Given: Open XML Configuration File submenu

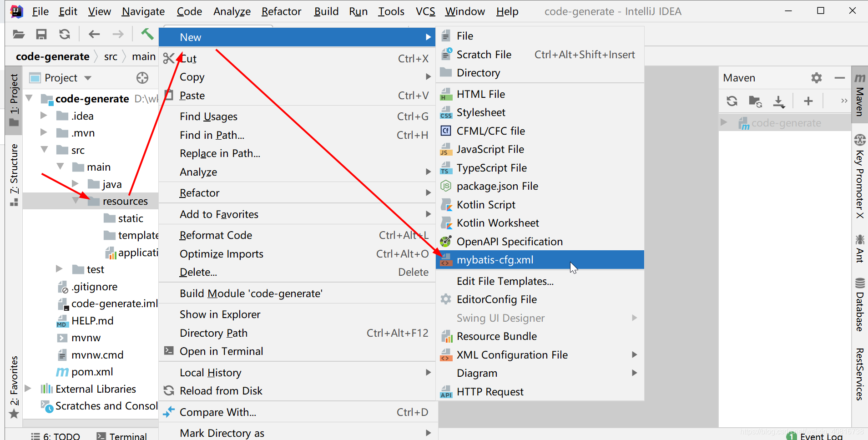Looking at the screenshot, I should tap(540, 355).
